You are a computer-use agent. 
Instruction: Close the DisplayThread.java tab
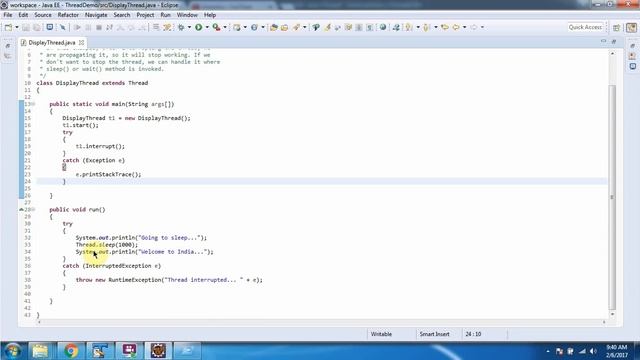(82, 42)
